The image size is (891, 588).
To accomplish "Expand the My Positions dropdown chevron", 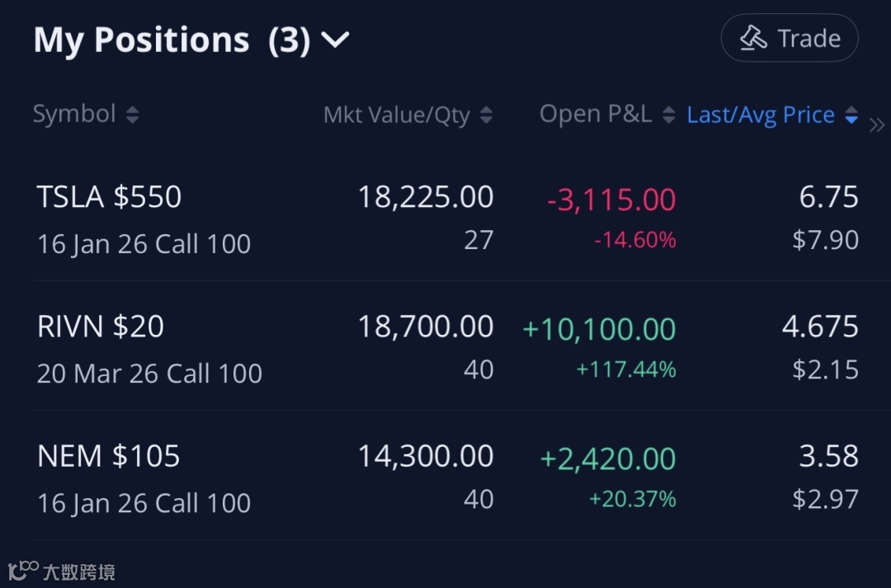I will 335,40.
